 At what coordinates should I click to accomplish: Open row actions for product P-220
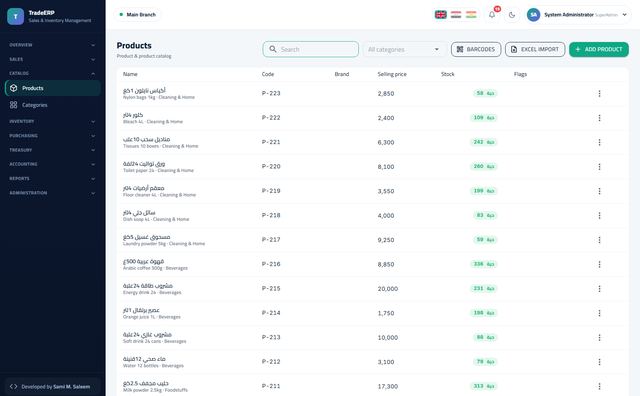coord(599,167)
